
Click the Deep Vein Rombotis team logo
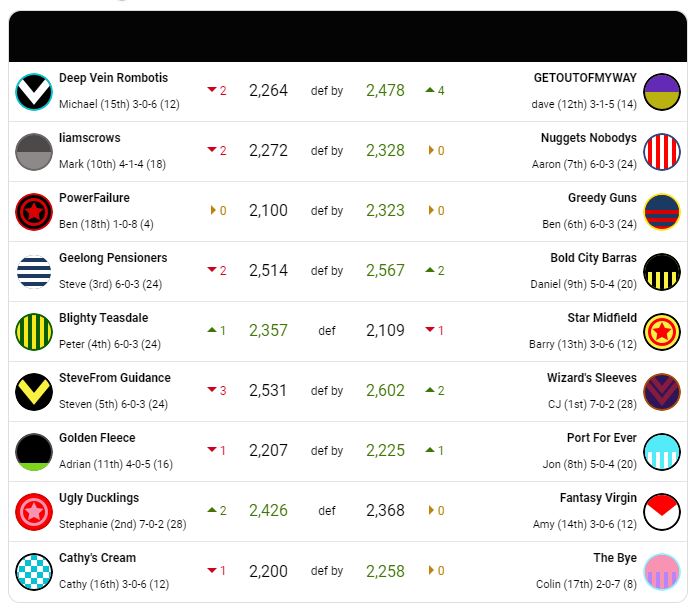click(x=34, y=92)
